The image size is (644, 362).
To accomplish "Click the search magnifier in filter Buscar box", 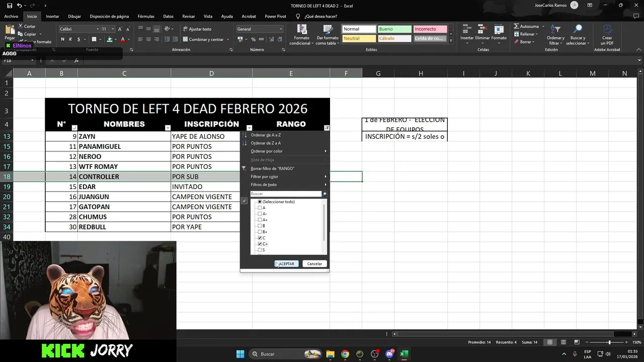I will (325, 194).
